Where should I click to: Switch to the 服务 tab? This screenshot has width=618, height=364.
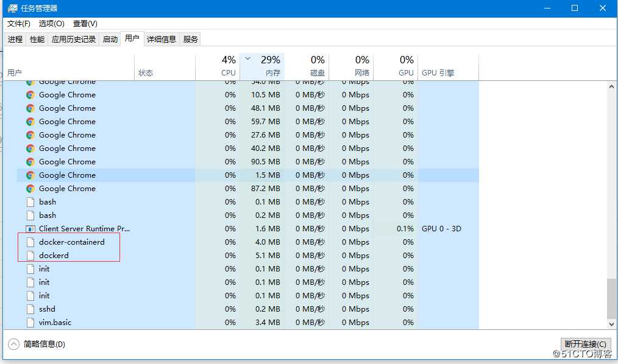(x=190, y=40)
